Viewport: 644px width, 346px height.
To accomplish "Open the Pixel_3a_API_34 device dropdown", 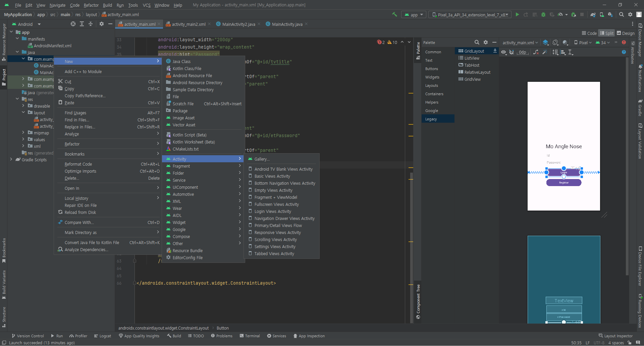I will tap(470, 15).
